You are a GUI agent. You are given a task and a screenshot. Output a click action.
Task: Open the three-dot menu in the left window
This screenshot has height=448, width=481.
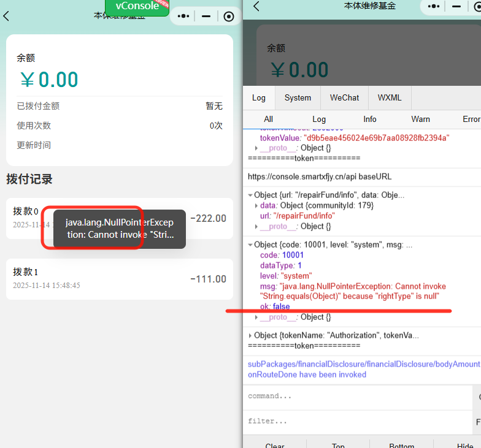[x=183, y=17]
